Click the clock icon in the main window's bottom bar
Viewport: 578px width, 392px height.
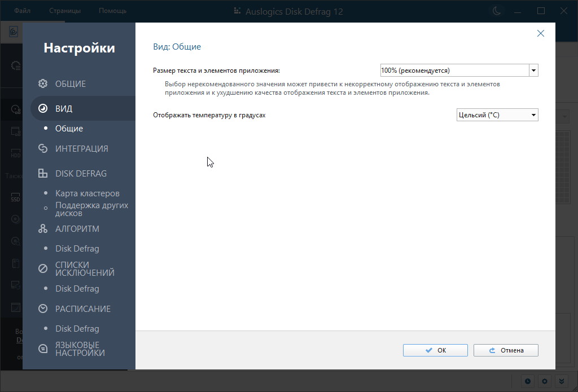pos(528,381)
